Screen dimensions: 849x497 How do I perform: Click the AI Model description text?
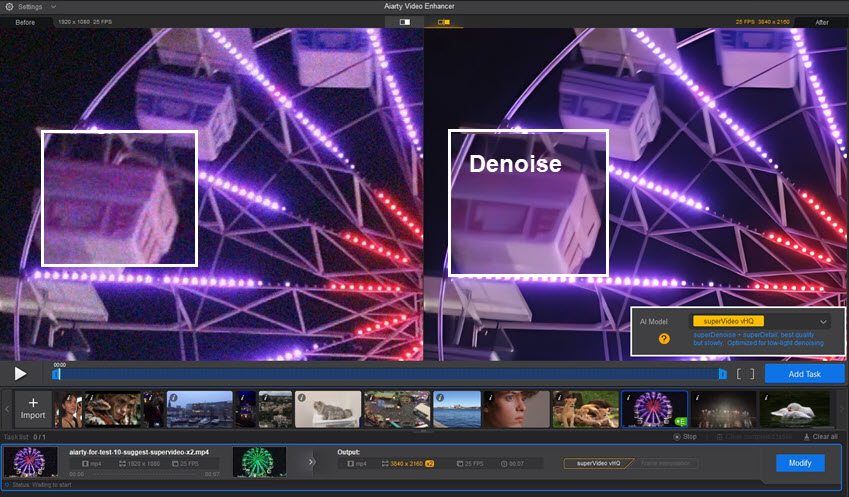coord(758,339)
